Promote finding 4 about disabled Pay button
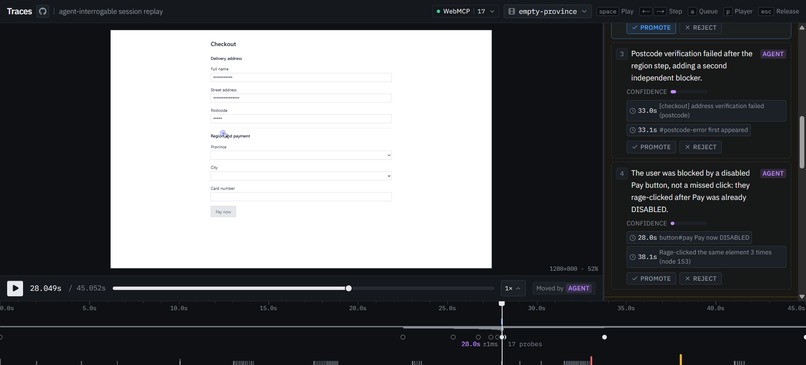The height and width of the screenshot is (365, 806). (x=650, y=279)
